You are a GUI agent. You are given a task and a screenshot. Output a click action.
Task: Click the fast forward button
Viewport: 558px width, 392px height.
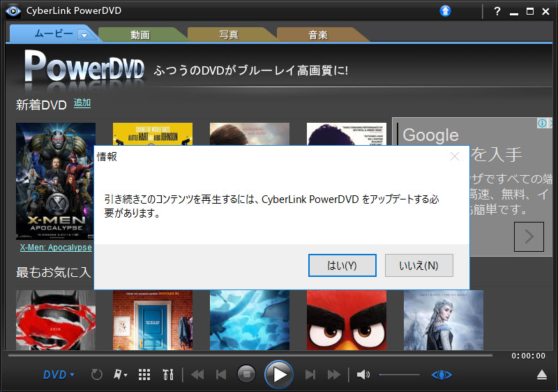(x=334, y=375)
